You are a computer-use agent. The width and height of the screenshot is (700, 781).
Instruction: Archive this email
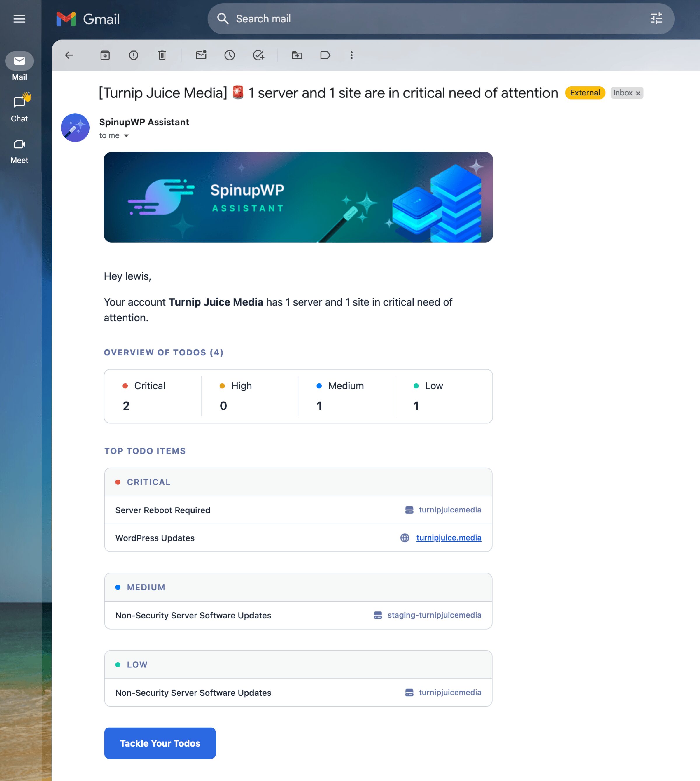[x=105, y=55]
